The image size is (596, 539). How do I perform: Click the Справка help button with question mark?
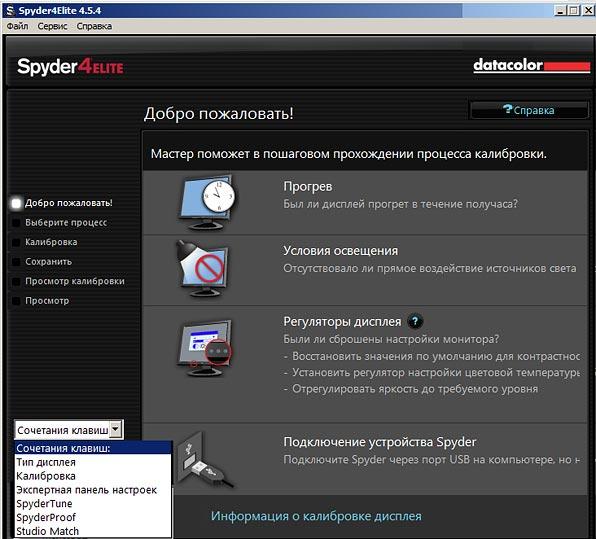pos(529,110)
